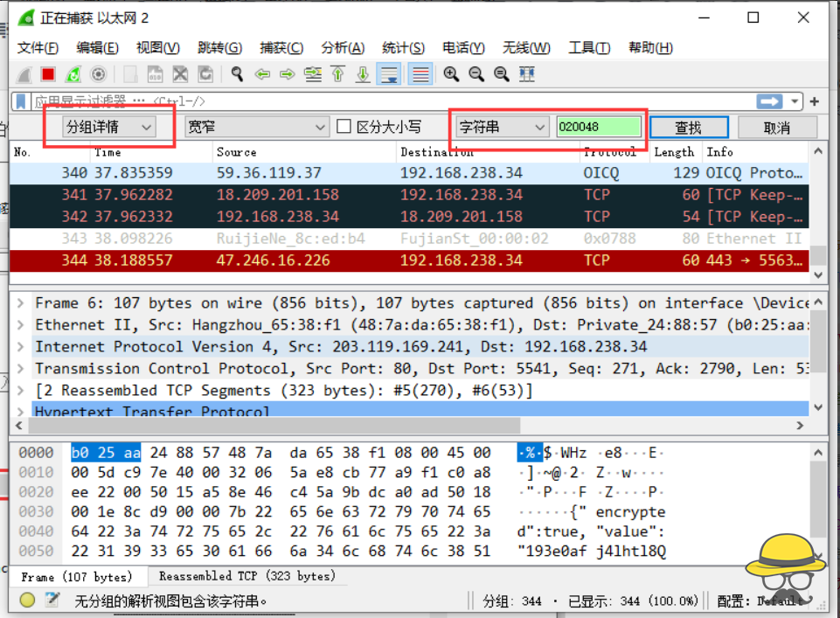The image size is (840, 618).
Task: Open the capture file comment editor icon
Action: pos(52,601)
